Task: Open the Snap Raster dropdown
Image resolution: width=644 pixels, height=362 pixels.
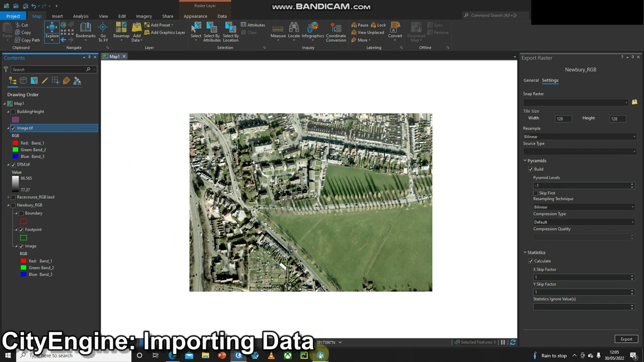Action: [x=576, y=102]
